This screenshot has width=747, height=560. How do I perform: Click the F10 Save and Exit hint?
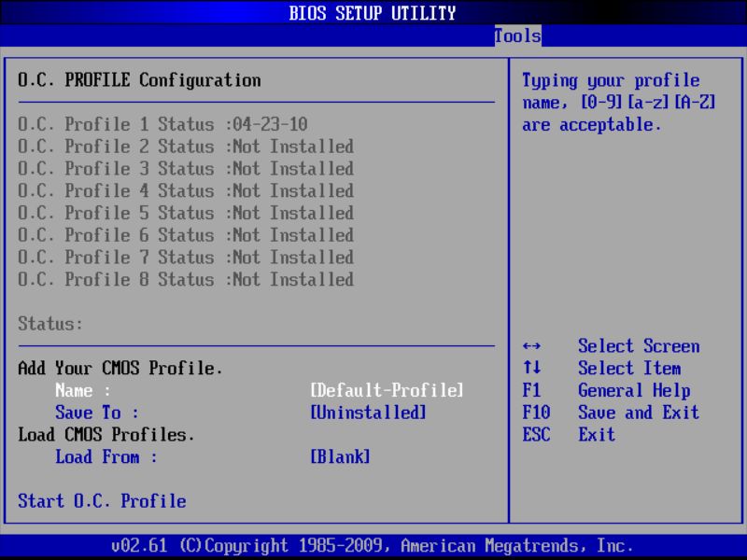click(612, 413)
